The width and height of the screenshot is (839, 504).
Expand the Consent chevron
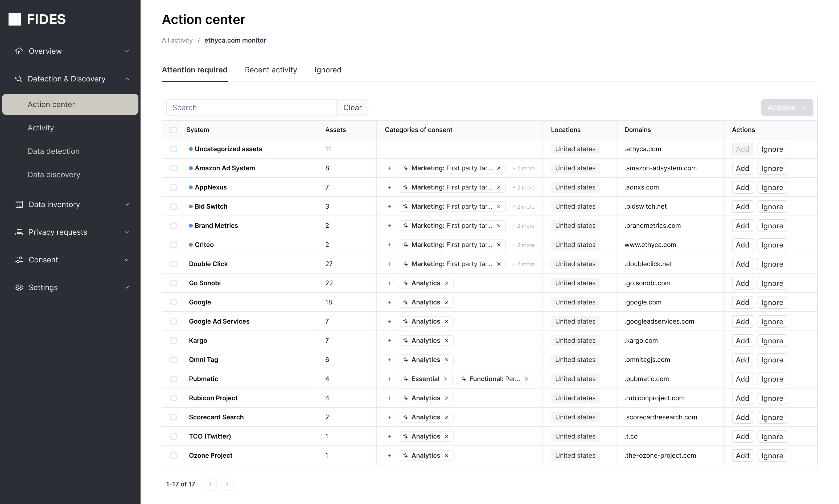click(127, 260)
